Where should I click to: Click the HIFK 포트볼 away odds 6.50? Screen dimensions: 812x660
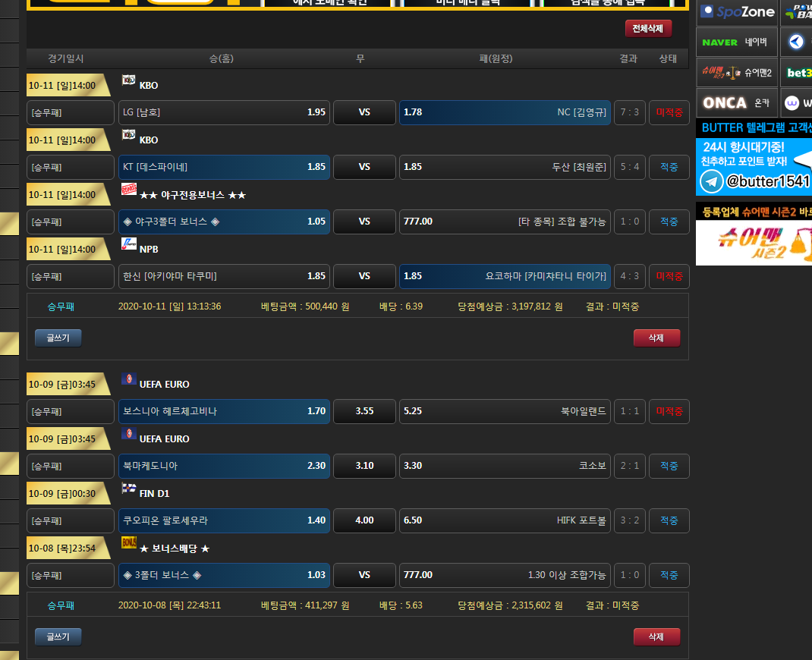point(505,520)
